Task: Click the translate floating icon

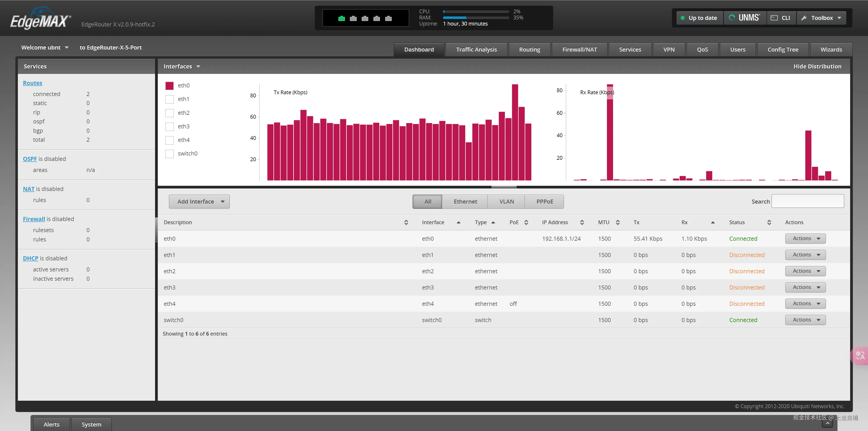Action: [860, 356]
